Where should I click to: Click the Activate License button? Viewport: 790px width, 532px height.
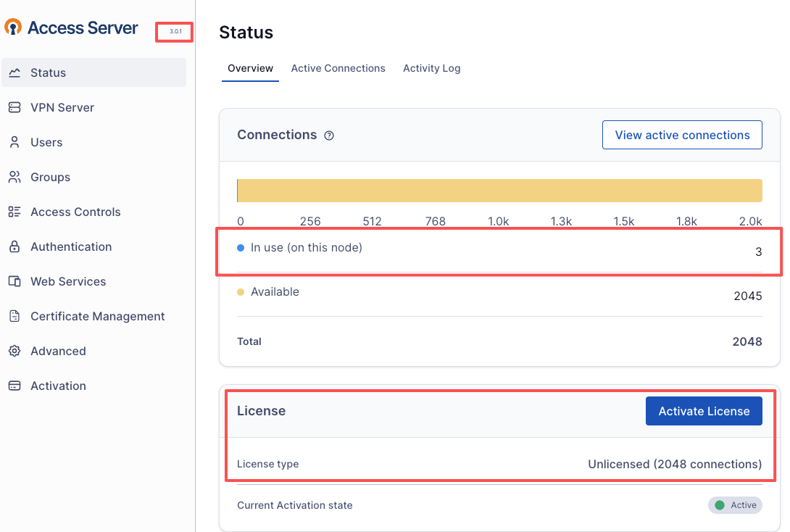click(x=704, y=411)
